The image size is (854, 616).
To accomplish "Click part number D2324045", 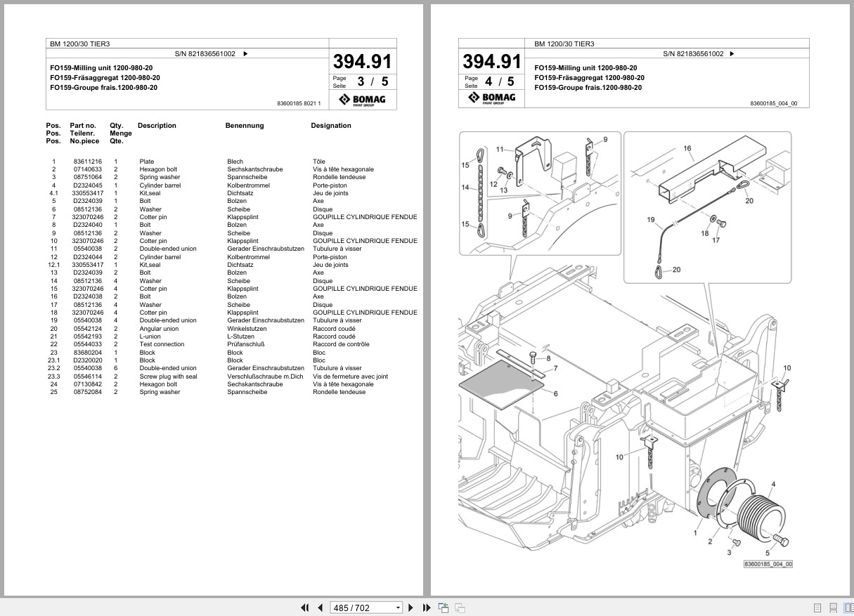I will (x=87, y=185).
